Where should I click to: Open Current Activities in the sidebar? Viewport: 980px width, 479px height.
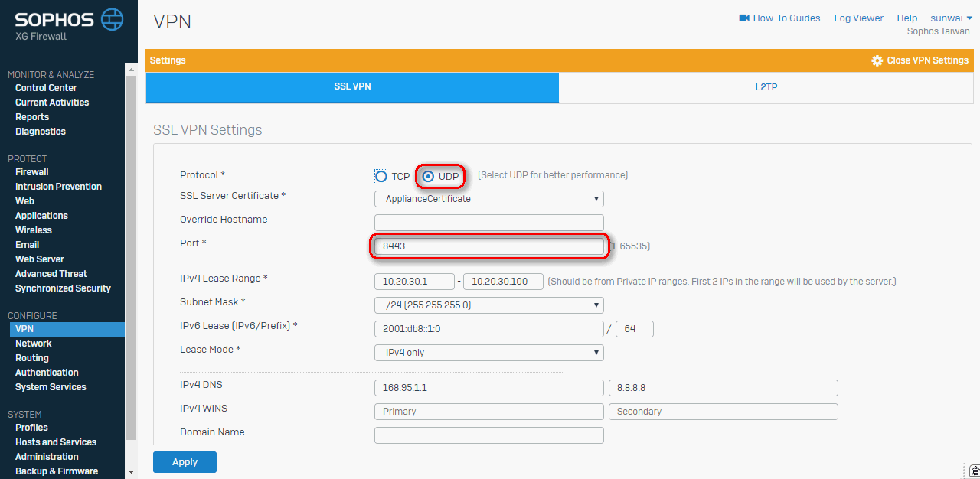(52, 103)
